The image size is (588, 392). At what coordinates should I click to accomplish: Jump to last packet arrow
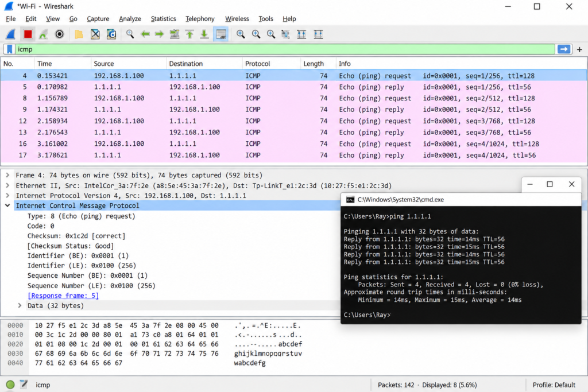[x=204, y=34]
